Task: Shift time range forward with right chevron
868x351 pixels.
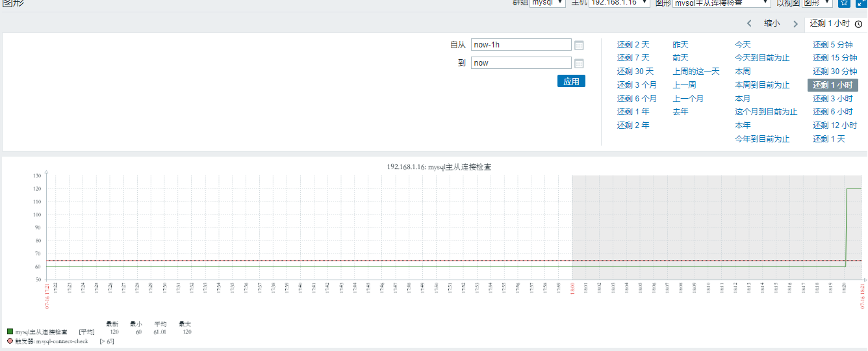Action: coord(795,23)
